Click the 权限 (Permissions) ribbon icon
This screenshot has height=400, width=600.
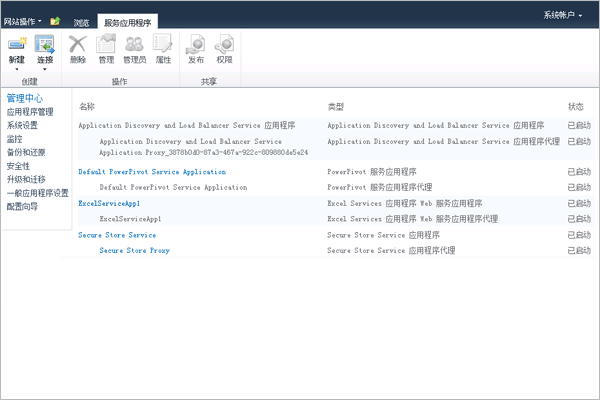pyautogui.click(x=224, y=44)
